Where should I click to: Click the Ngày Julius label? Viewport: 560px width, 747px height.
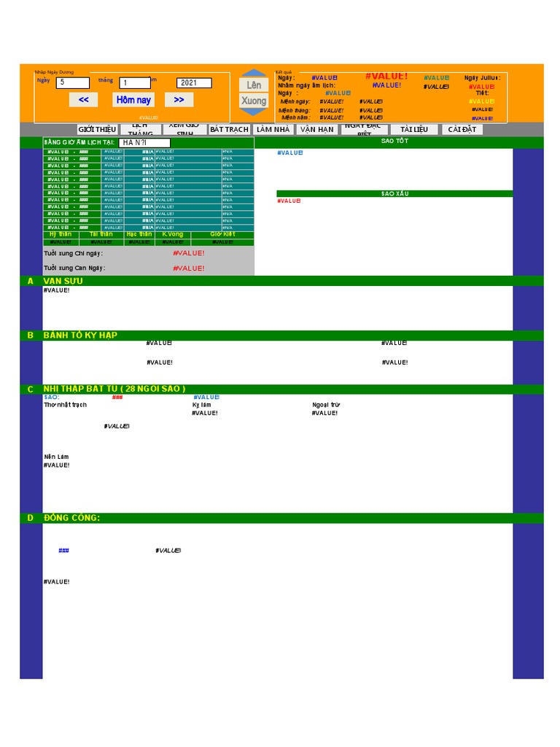[x=483, y=77]
